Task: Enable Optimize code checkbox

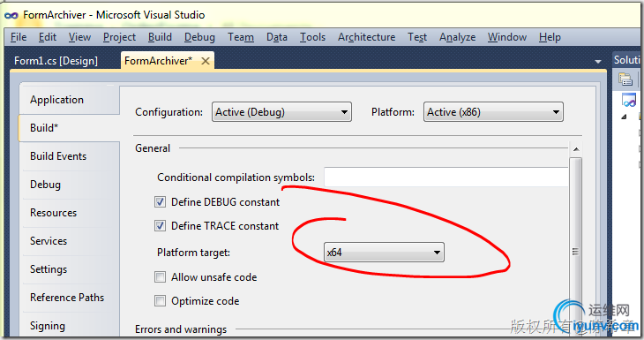Action: click(x=160, y=301)
